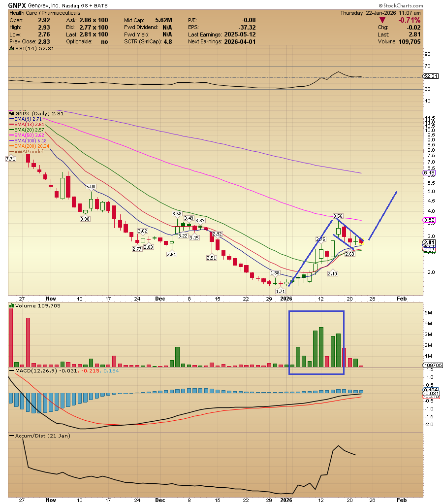Click the 'EMA(13) 2.61' legend entry

click(x=29, y=124)
